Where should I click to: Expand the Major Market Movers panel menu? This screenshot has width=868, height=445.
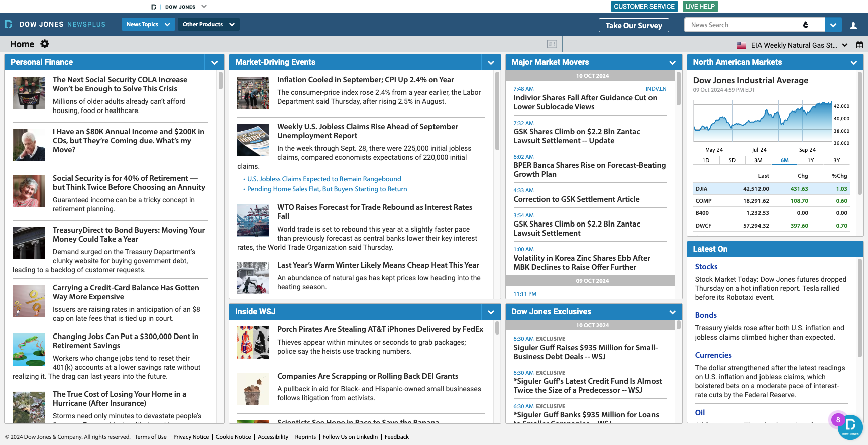click(672, 62)
